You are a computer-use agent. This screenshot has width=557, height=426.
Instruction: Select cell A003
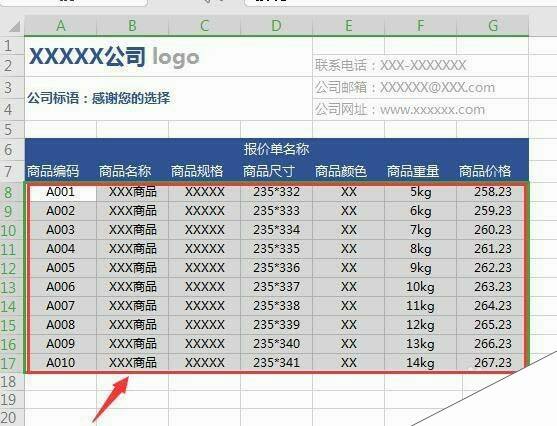pos(61,230)
